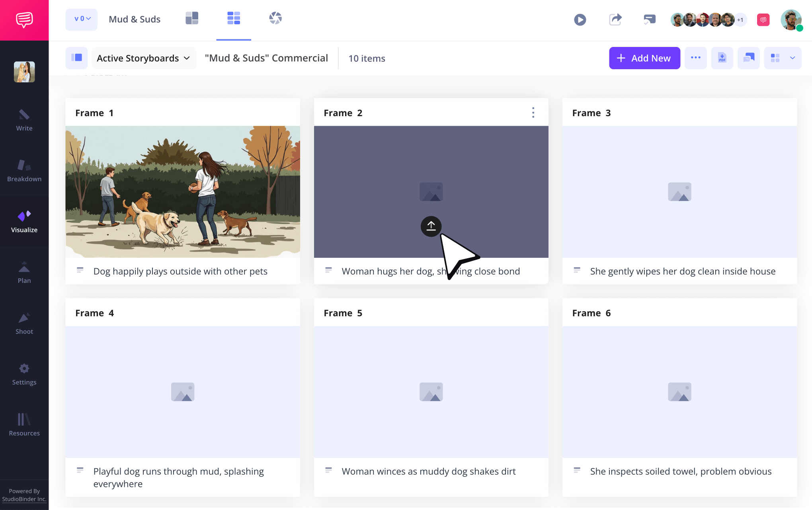Click the share arrow icon
The width and height of the screenshot is (812, 510).
(x=615, y=19)
